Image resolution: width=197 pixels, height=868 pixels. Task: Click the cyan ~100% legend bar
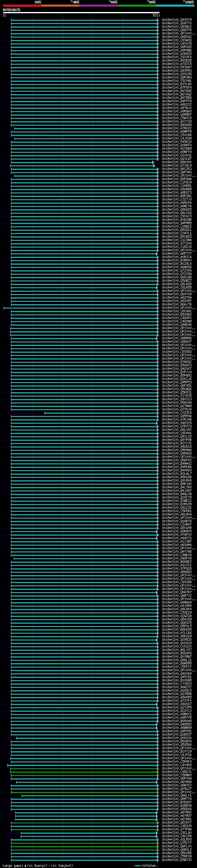pyautogui.click(x=175, y=6)
